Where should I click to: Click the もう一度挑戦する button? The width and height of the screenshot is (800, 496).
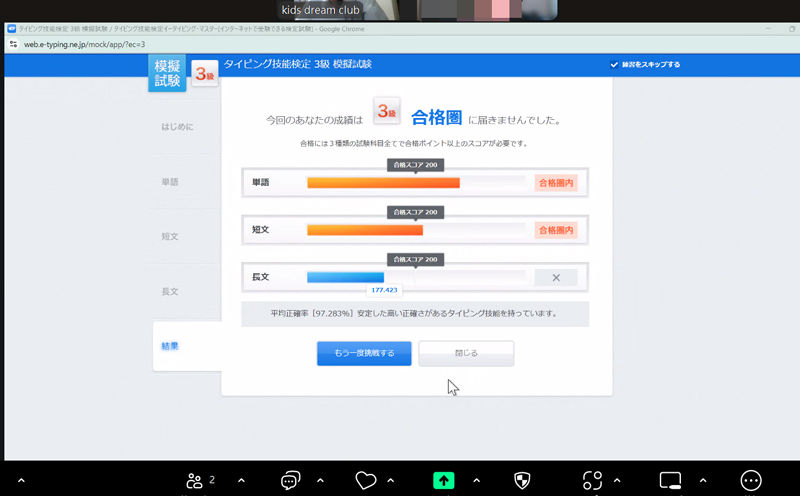(x=364, y=353)
